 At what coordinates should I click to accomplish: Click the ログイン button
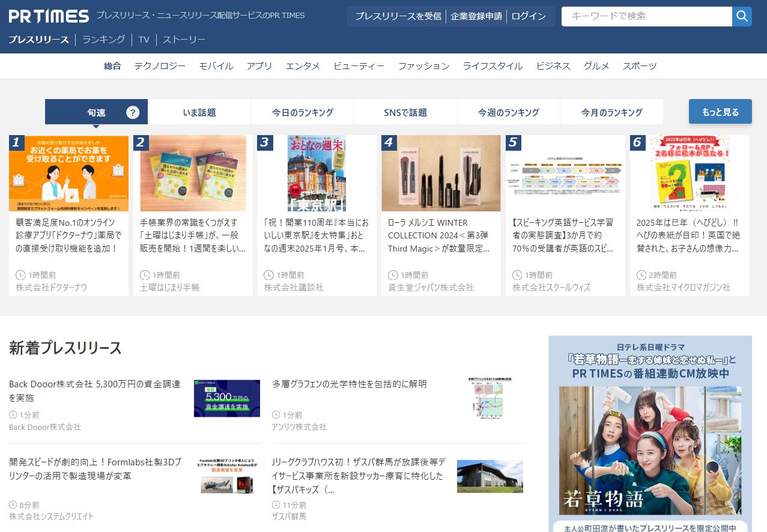(x=528, y=16)
